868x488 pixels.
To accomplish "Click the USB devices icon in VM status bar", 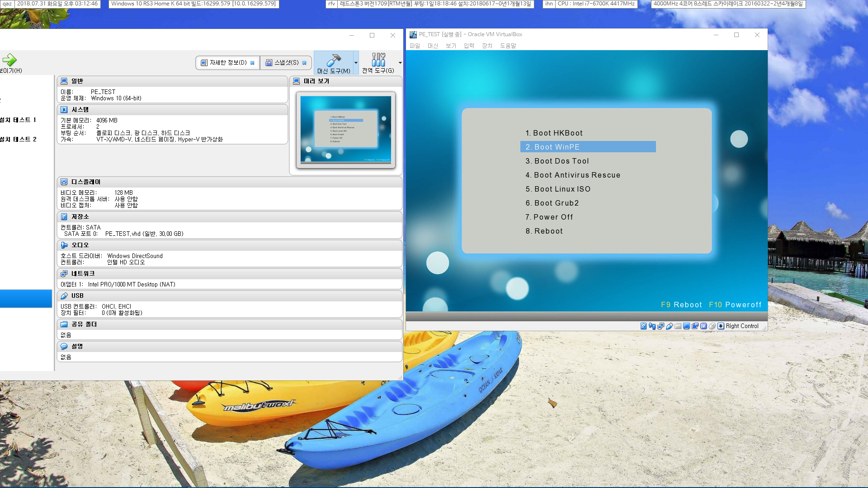I will tap(670, 326).
